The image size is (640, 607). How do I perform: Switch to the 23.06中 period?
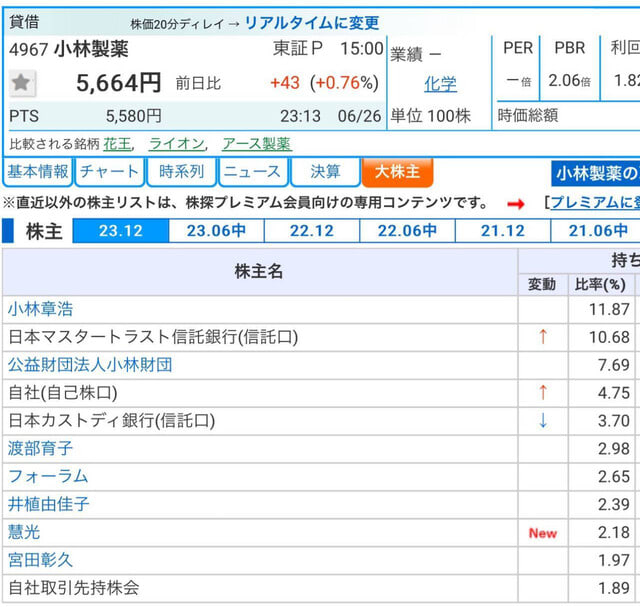[216, 231]
